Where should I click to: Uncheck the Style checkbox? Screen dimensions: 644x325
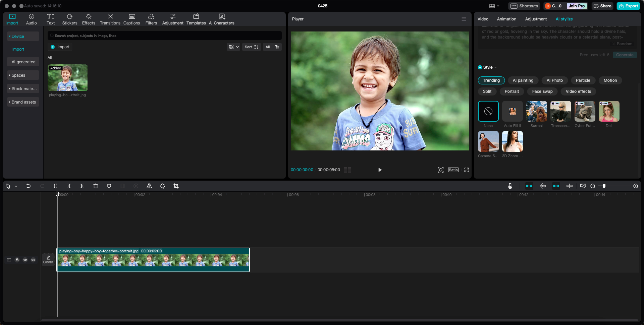coord(480,67)
